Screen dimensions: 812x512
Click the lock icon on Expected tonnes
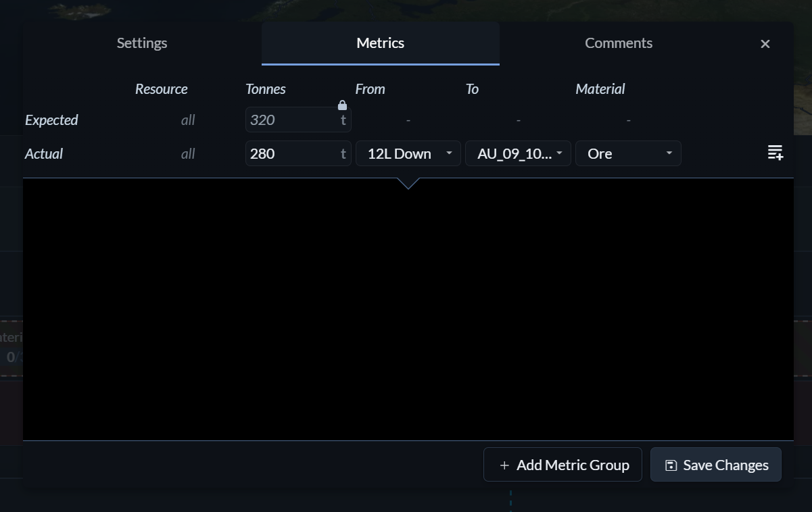342,105
